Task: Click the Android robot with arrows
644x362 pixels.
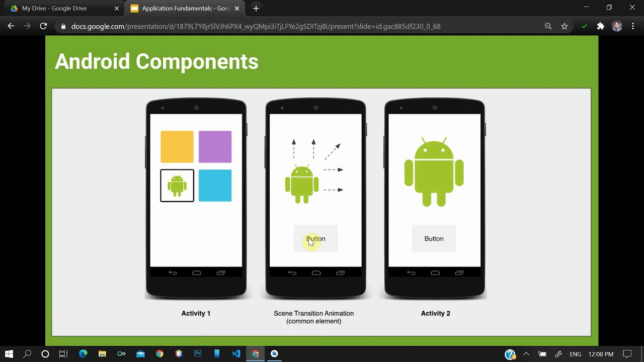Action: (302, 183)
